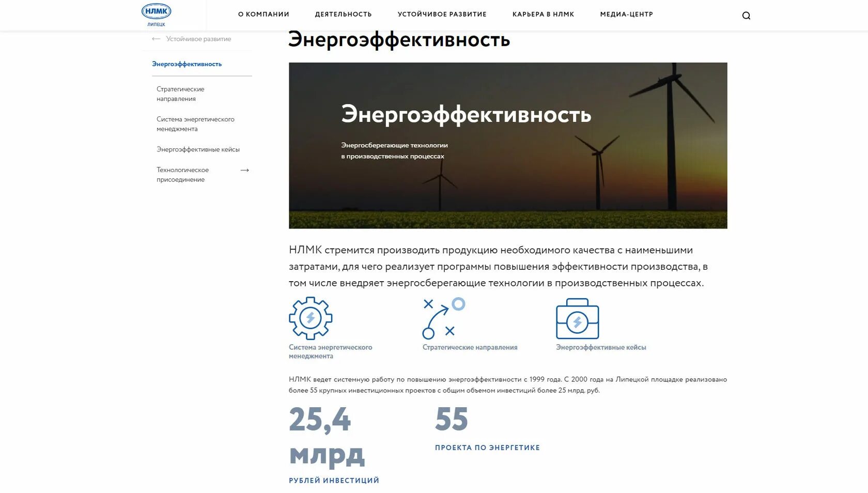Open the МЕДИА-ЦЕНТР menu
The width and height of the screenshot is (868, 493).
(x=627, y=14)
